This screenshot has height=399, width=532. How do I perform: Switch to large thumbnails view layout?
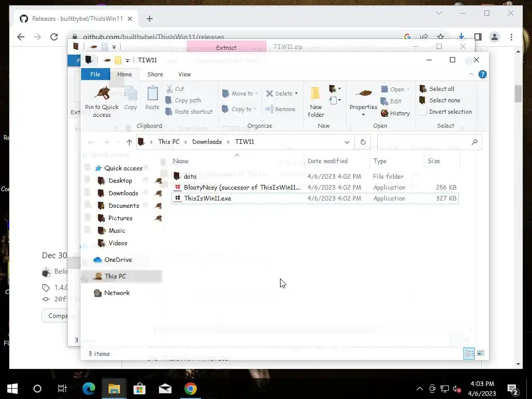pos(481,353)
